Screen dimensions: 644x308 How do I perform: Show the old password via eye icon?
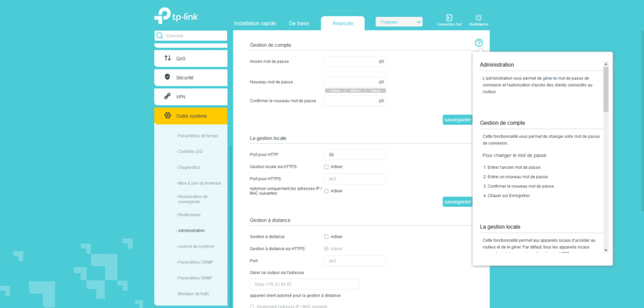click(380, 62)
